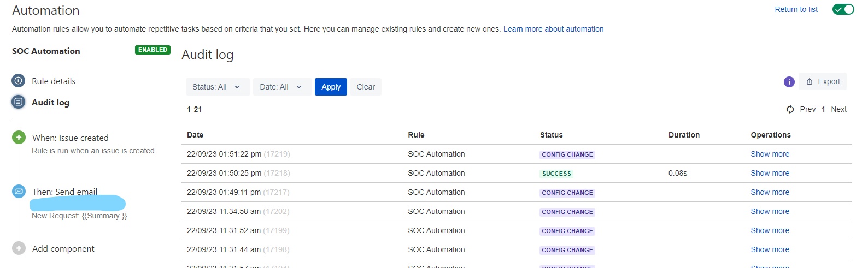868x268 pixels.
Task: Go to Prev page
Action: (807, 109)
